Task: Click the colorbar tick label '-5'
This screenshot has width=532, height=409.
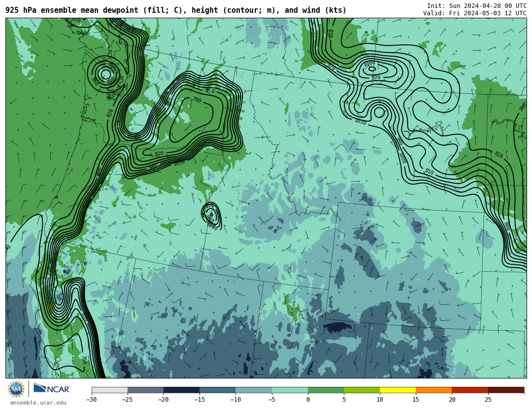Action: pos(272,400)
